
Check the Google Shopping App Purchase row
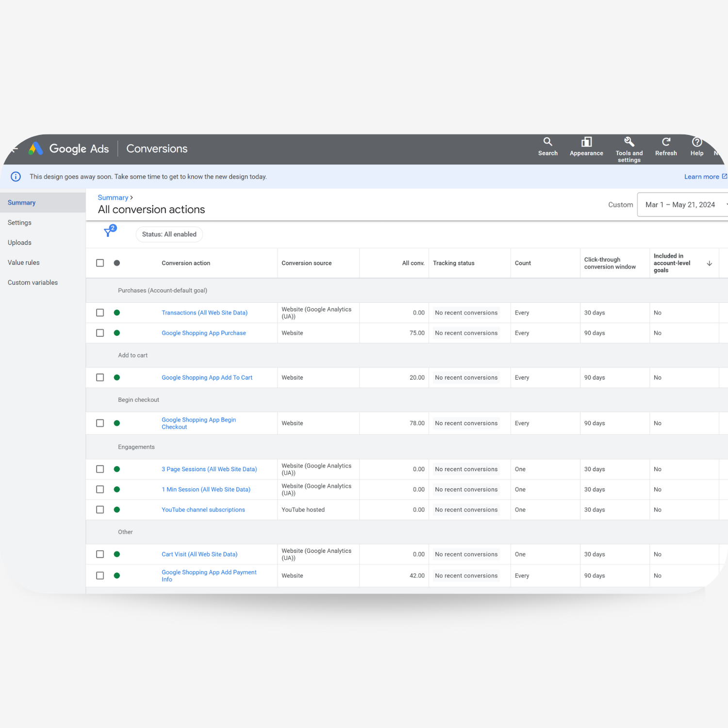pos(100,333)
